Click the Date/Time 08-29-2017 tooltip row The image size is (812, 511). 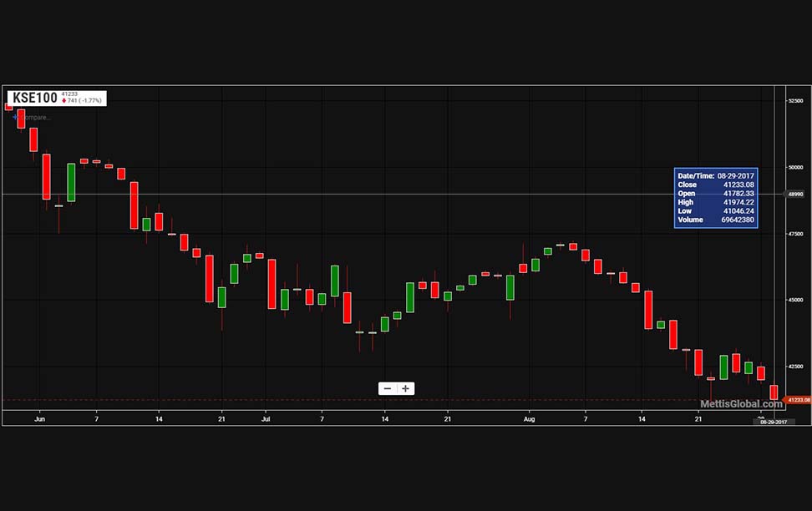click(716, 175)
